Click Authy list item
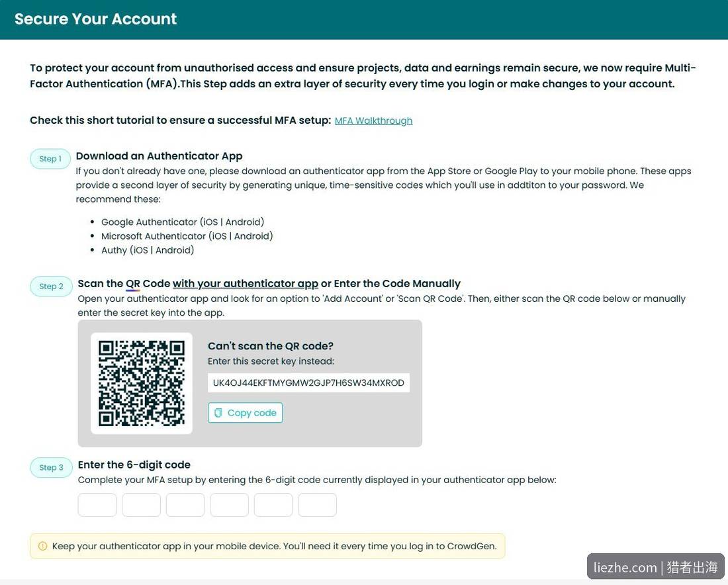The image size is (728, 585). click(148, 249)
